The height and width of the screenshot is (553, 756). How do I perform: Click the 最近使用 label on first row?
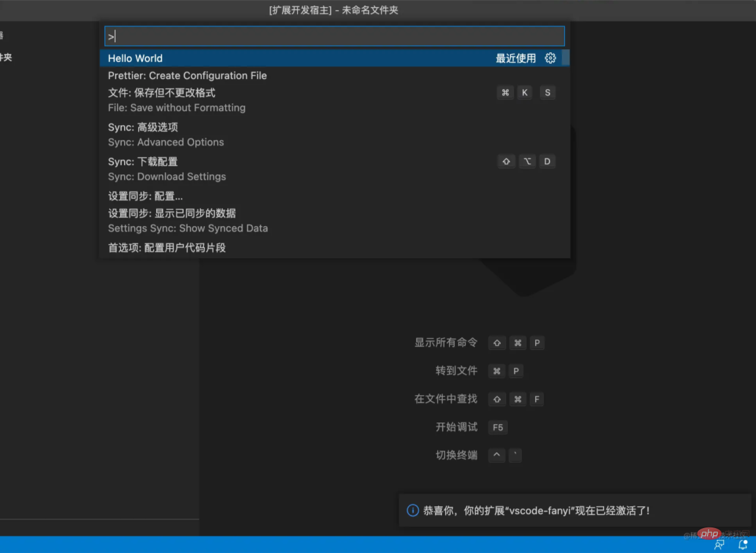pos(516,58)
